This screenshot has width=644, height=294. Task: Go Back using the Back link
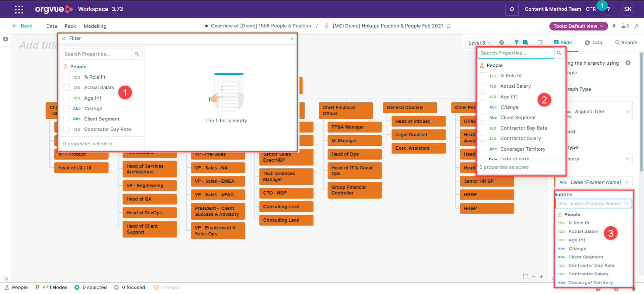coord(22,26)
